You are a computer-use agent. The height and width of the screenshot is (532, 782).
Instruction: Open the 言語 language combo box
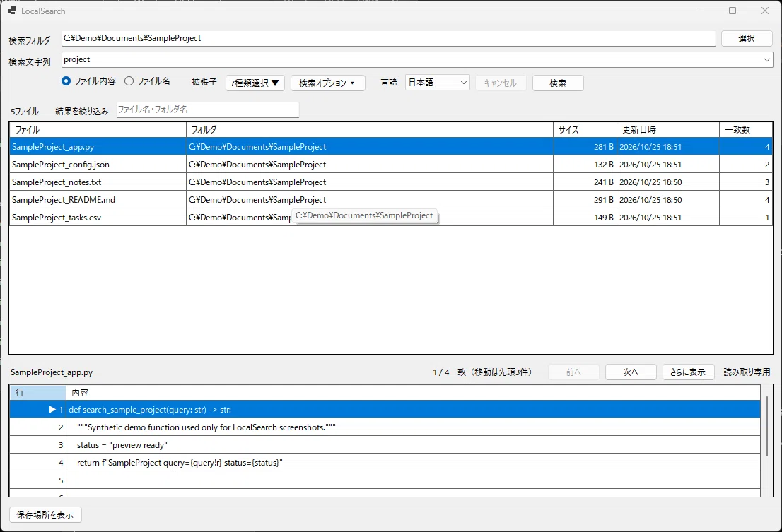[438, 82]
